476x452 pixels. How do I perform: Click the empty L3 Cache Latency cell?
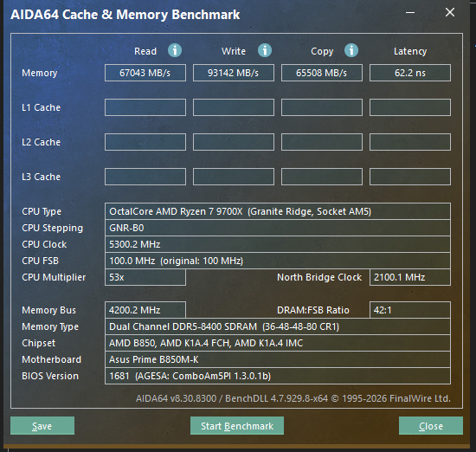click(410, 177)
